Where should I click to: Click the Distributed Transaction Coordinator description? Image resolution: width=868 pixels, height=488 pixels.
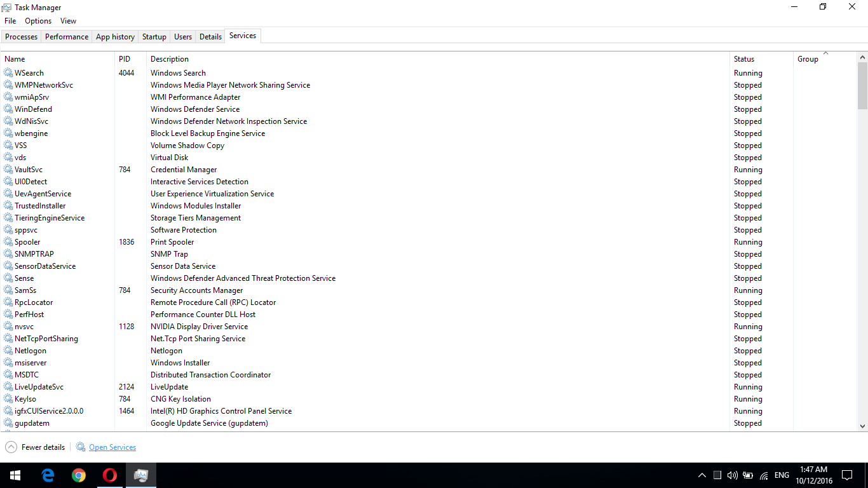click(211, 375)
